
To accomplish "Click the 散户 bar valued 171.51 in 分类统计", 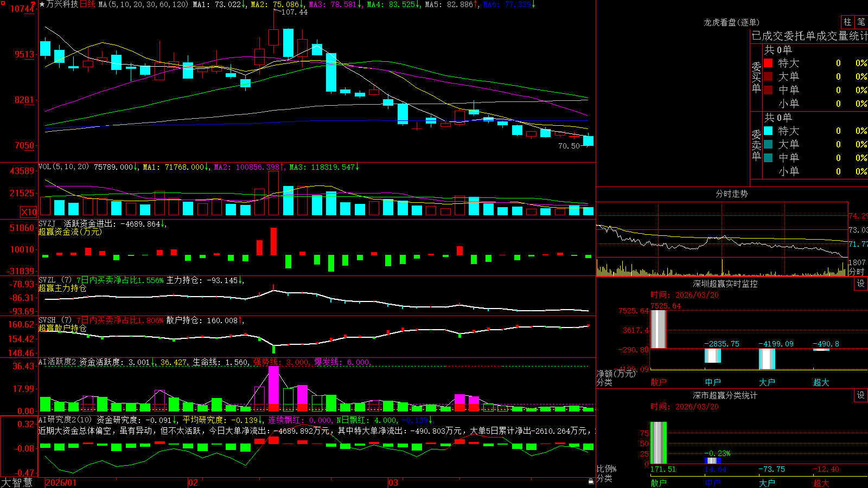I will [658, 443].
